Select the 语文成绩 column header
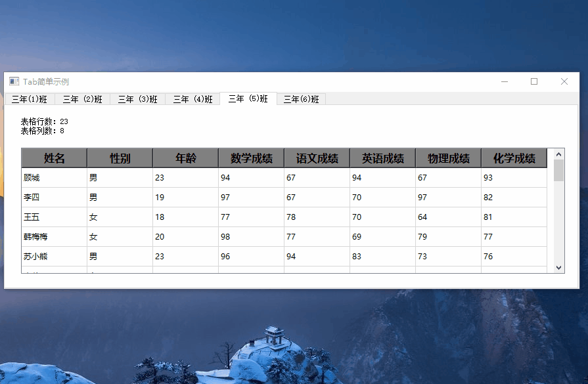The width and height of the screenshot is (588, 384). [x=317, y=158]
